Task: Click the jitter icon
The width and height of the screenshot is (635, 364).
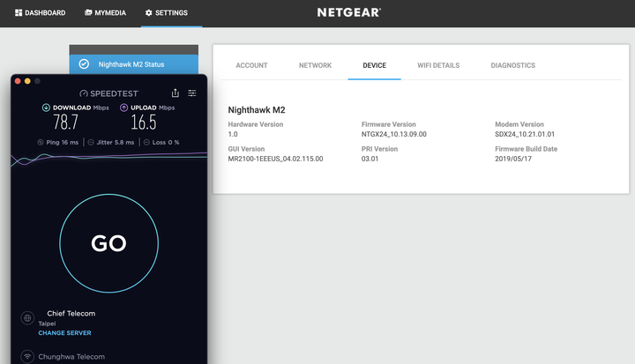Action: click(x=91, y=142)
